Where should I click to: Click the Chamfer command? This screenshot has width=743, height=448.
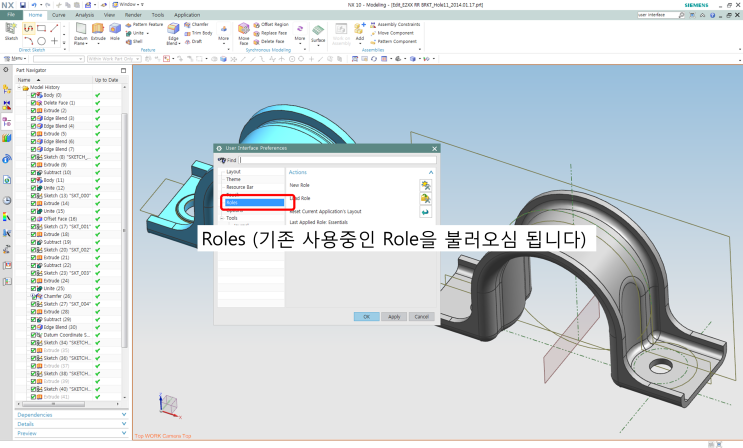196,25
